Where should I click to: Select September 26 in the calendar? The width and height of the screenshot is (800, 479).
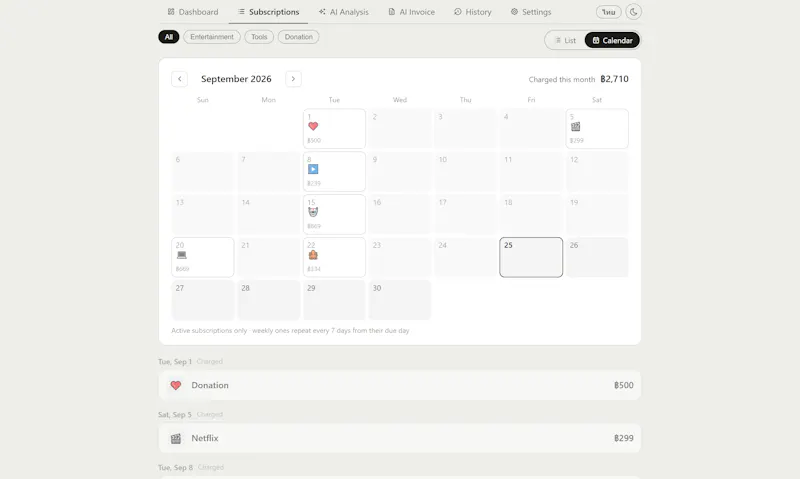tap(597, 257)
